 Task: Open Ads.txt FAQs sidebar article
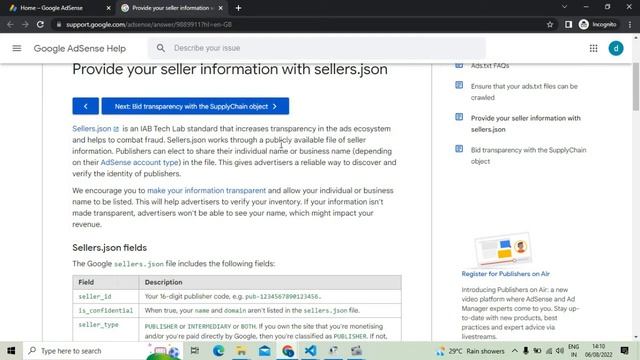tap(490, 66)
